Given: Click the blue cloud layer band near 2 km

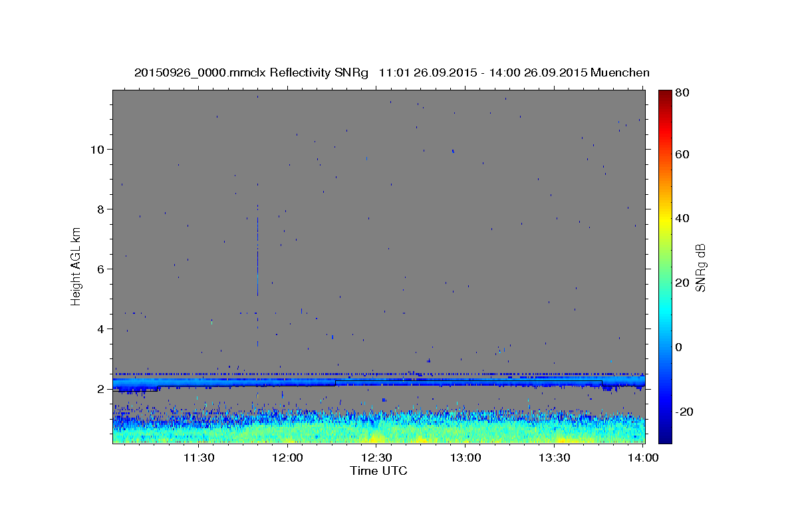Looking at the screenshot, I should click(379, 382).
